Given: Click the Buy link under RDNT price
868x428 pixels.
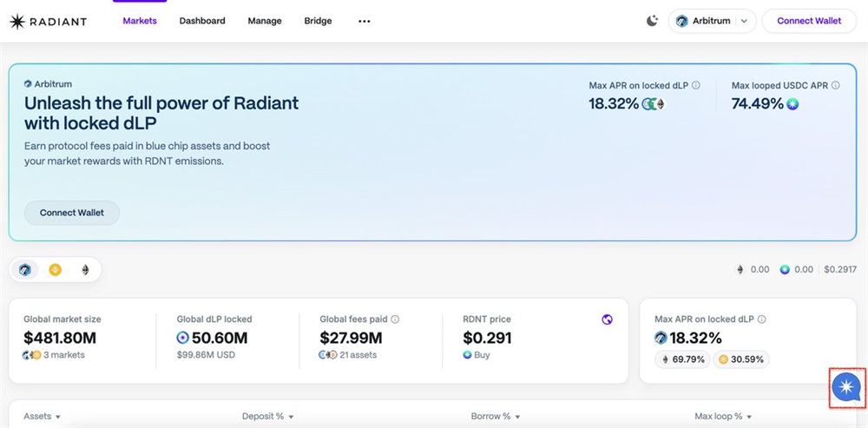Looking at the screenshot, I should (x=482, y=355).
